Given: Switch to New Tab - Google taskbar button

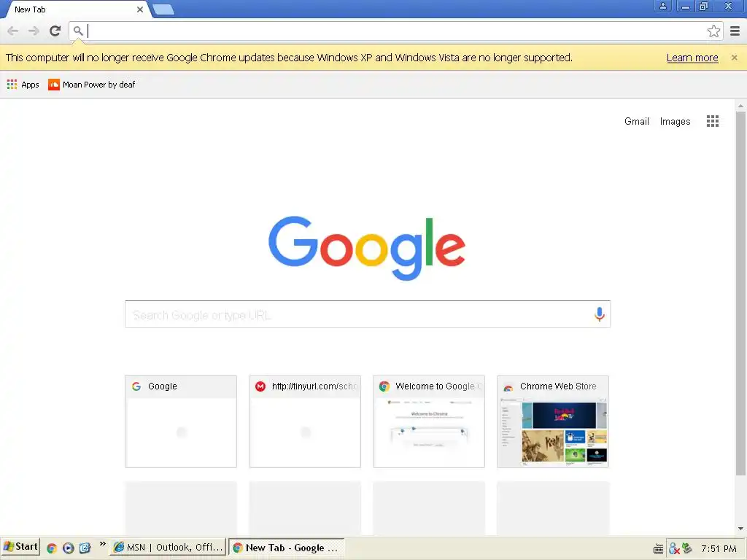Looking at the screenshot, I should click(x=286, y=548).
